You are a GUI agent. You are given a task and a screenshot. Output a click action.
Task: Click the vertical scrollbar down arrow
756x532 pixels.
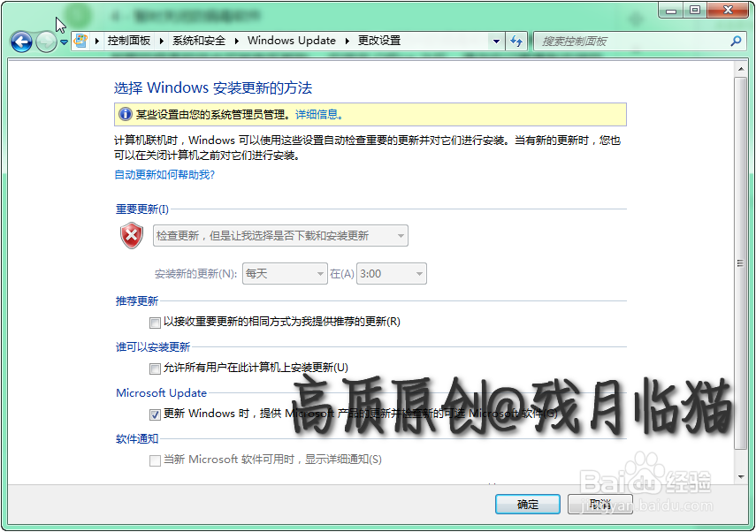click(741, 477)
